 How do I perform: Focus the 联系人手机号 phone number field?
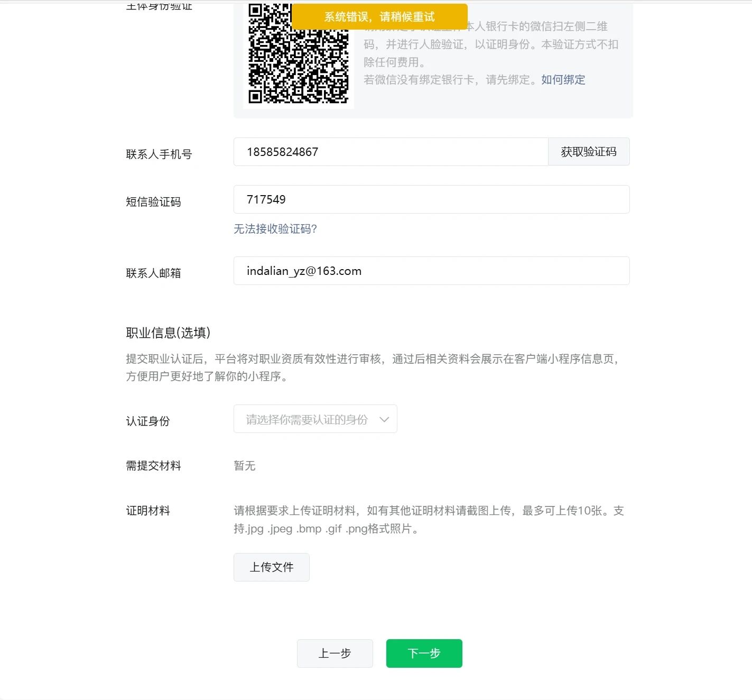click(x=391, y=152)
